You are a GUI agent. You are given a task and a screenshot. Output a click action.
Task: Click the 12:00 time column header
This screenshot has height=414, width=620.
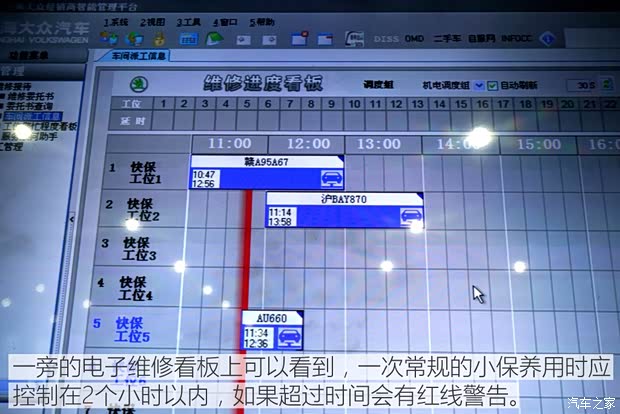click(x=308, y=144)
